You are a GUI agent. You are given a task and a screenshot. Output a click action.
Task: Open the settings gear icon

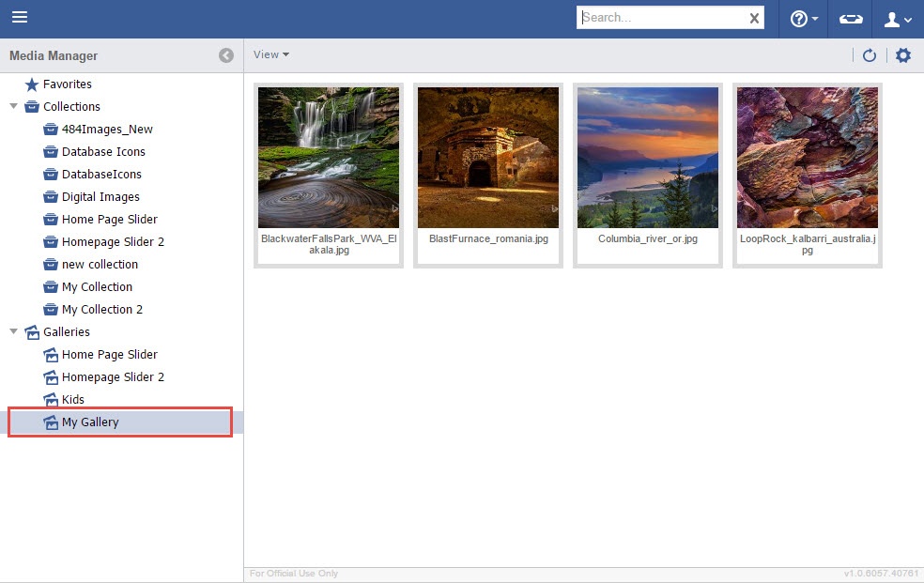(x=903, y=55)
